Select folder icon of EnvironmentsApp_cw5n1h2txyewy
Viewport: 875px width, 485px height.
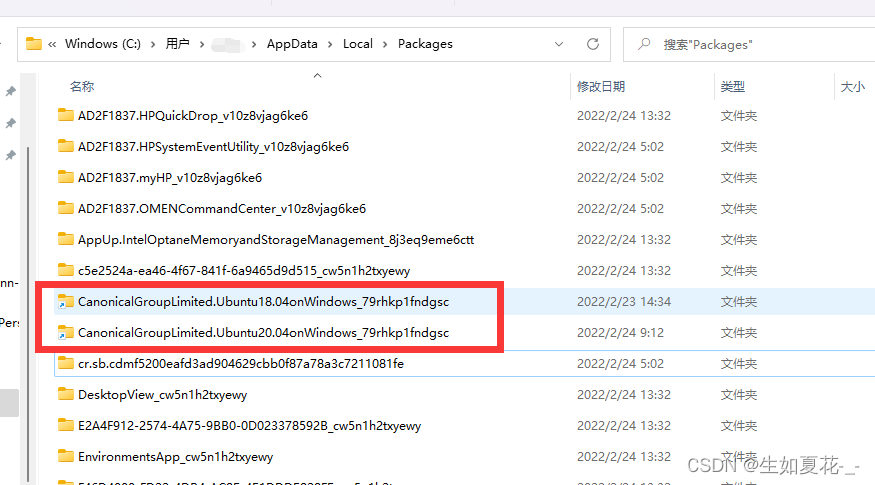click(66, 456)
